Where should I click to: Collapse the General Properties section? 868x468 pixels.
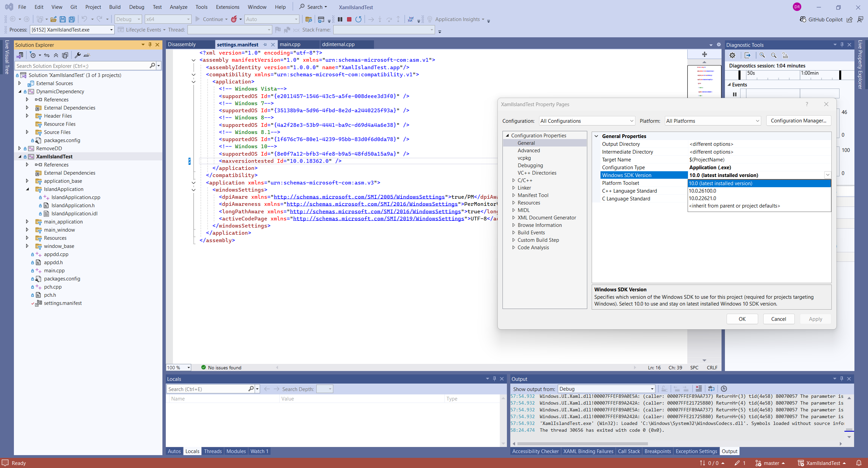596,136
